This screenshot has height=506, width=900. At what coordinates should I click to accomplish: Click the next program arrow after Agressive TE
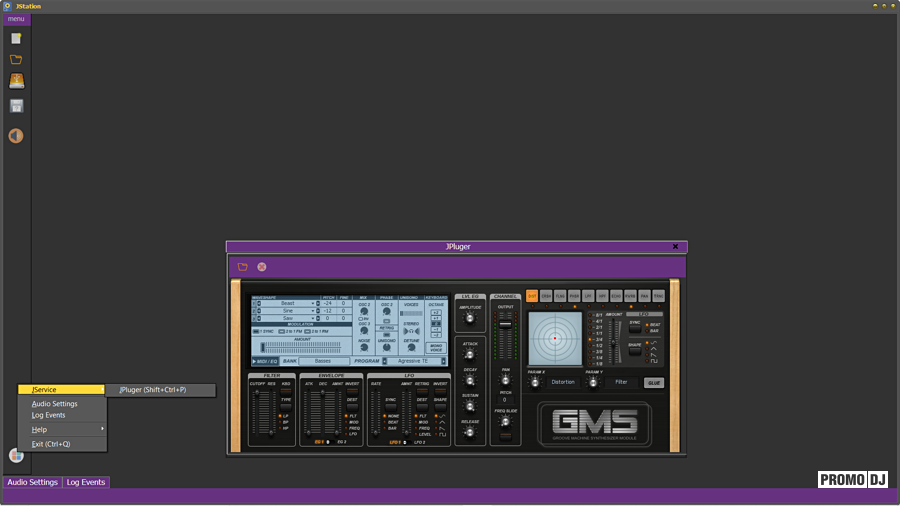coord(444,361)
